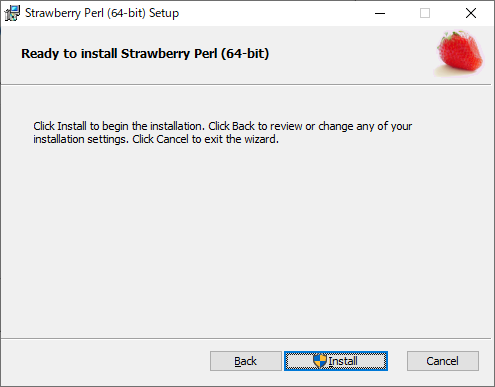
Task: Click the separator line under the header banner
Action: [246, 85]
